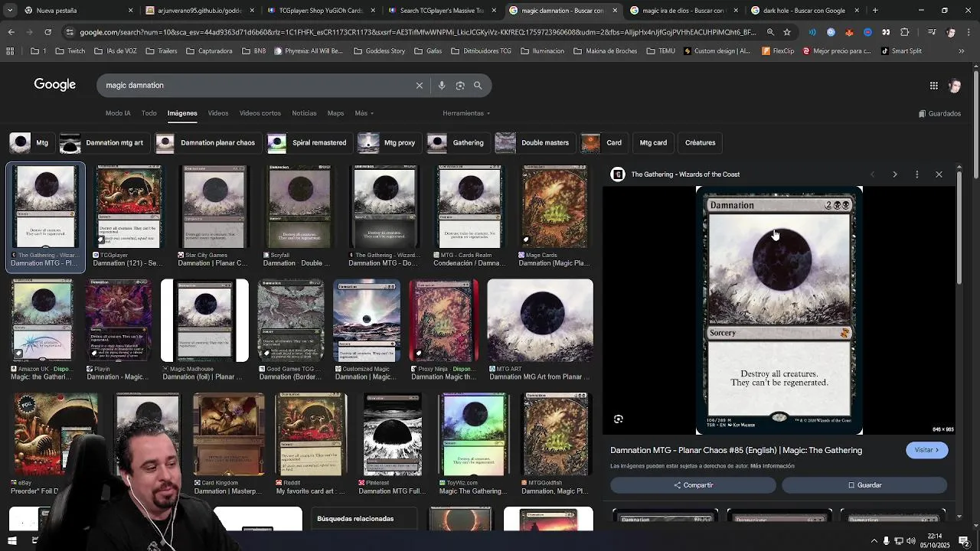Show more bookmarks chevron

click(x=962, y=51)
